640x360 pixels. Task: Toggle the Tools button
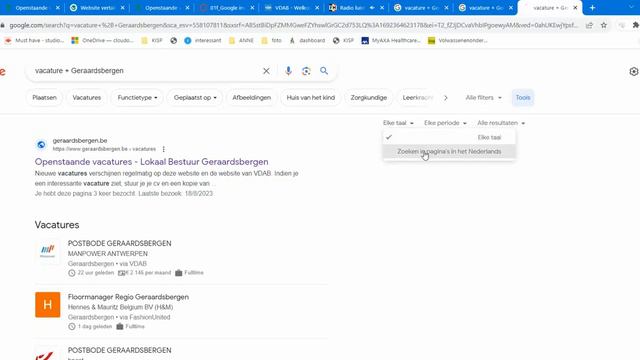coord(523,98)
